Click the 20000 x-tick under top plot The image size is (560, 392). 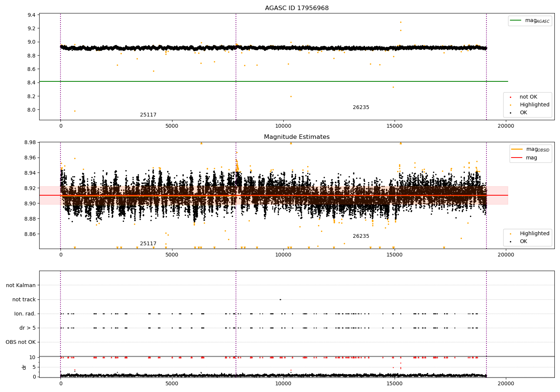(x=506, y=126)
